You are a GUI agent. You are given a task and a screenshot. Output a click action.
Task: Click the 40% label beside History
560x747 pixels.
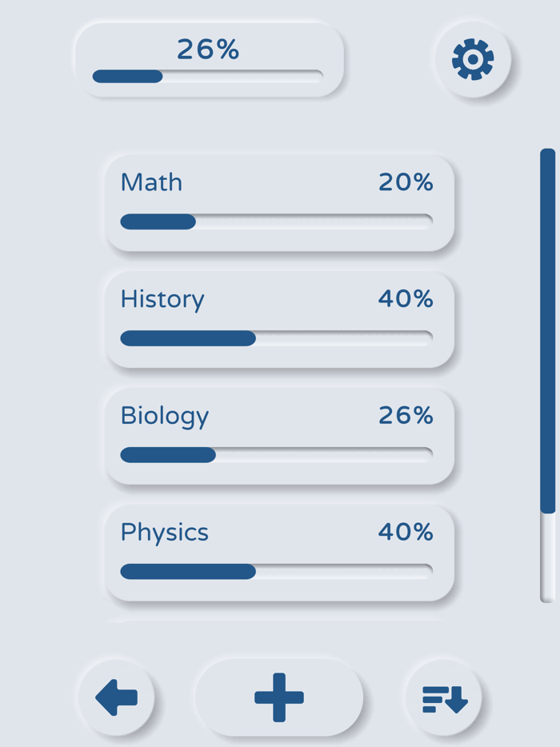pyautogui.click(x=406, y=299)
